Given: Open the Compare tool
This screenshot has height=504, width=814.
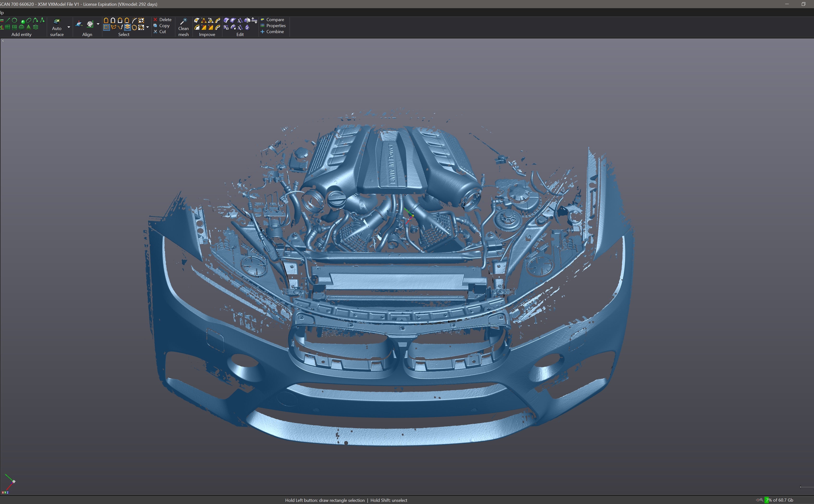Looking at the screenshot, I should 274,20.
